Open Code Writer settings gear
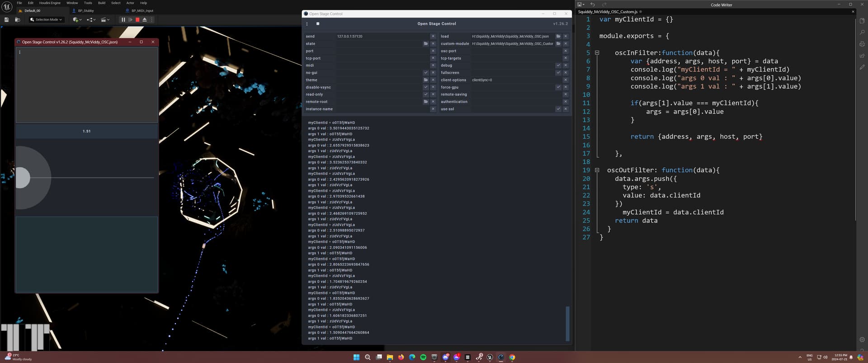The image size is (868, 363). pos(862,339)
